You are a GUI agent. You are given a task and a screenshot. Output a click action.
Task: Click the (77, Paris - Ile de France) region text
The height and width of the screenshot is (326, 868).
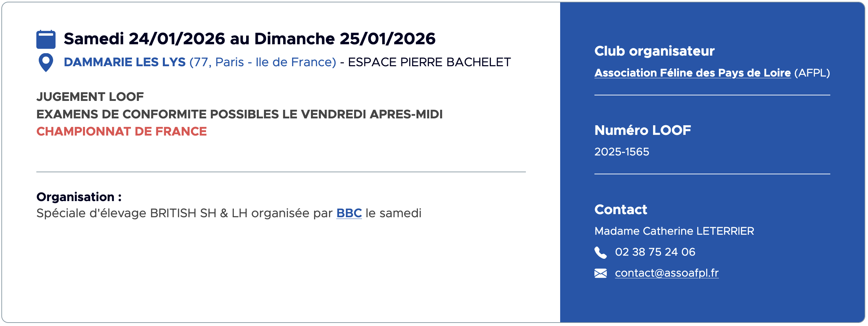pyautogui.click(x=263, y=62)
